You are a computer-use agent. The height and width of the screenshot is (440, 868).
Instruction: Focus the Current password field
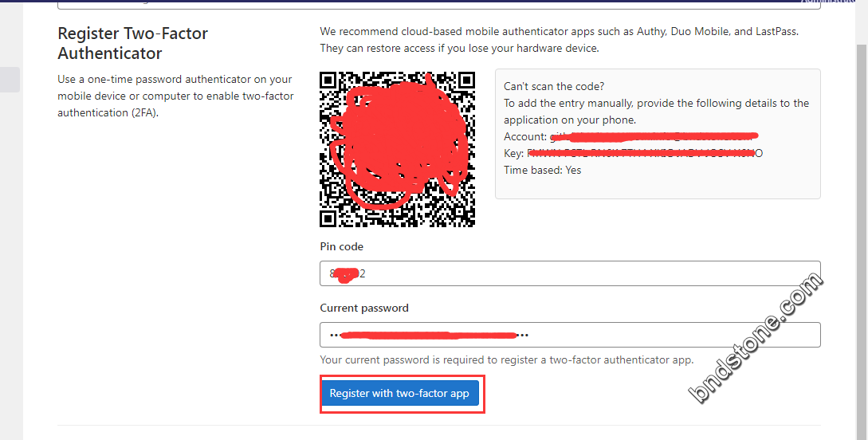(570, 335)
